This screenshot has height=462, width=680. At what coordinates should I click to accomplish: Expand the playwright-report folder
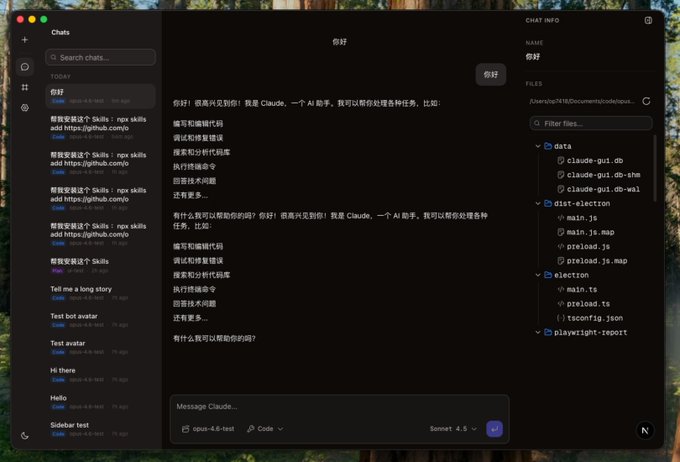pyautogui.click(x=538, y=332)
